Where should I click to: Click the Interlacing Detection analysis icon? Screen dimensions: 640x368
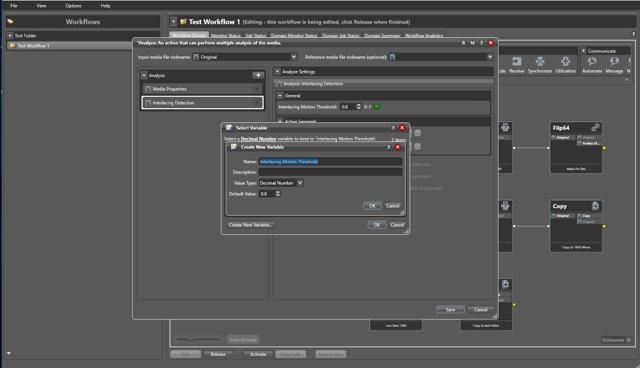click(148, 103)
